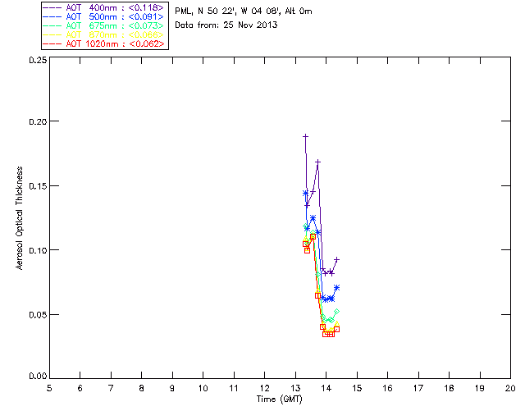This screenshot has width=525, height=420.
Task: Click the x-axis tick label 20
Action: click(x=510, y=389)
